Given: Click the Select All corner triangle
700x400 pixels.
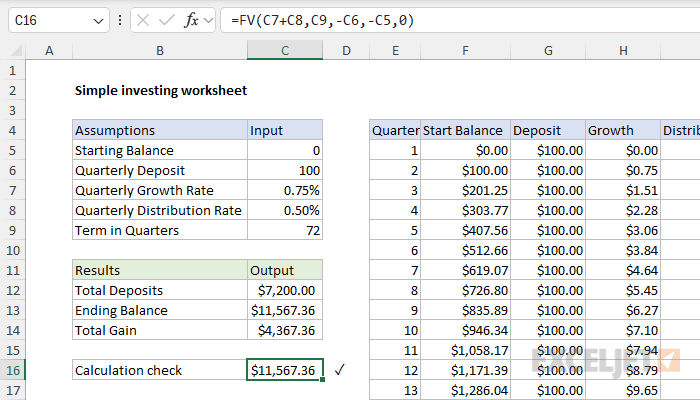Looking at the screenshot, I should click(x=16, y=50).
